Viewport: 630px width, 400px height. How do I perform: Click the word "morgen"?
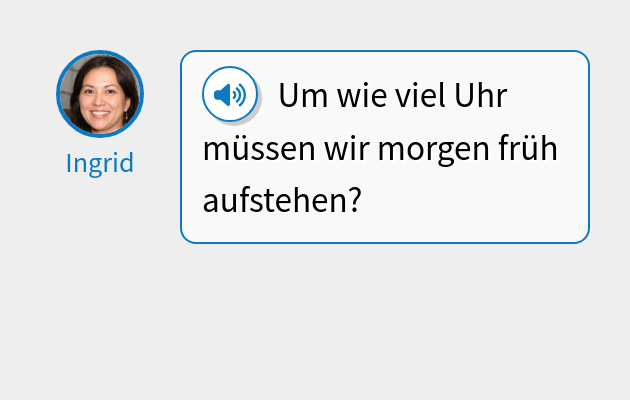point(434,151)
